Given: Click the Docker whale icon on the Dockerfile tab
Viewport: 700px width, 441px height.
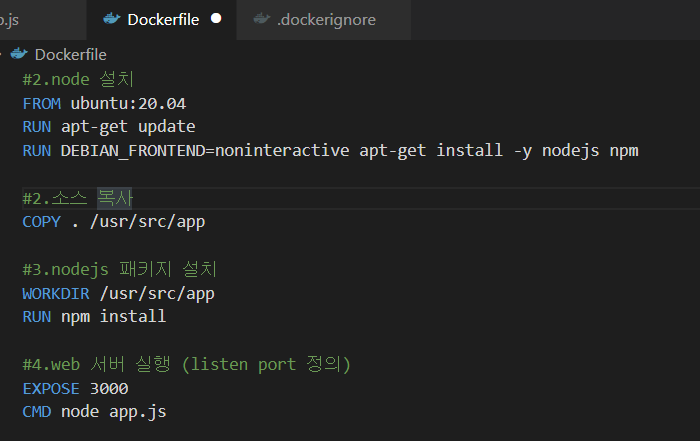Looking at the screenshot, I should point(112,19).
